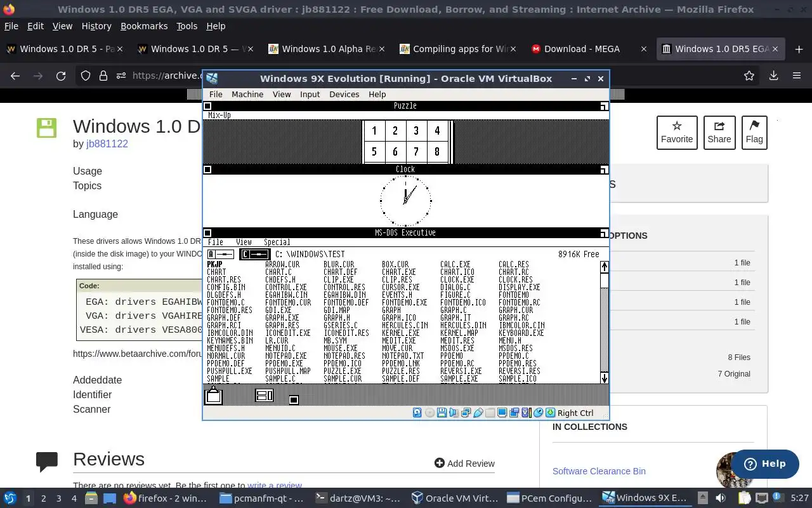The image size is (812, 508).
Task: Open the Firefox History menu
Action: click(96, 26)
